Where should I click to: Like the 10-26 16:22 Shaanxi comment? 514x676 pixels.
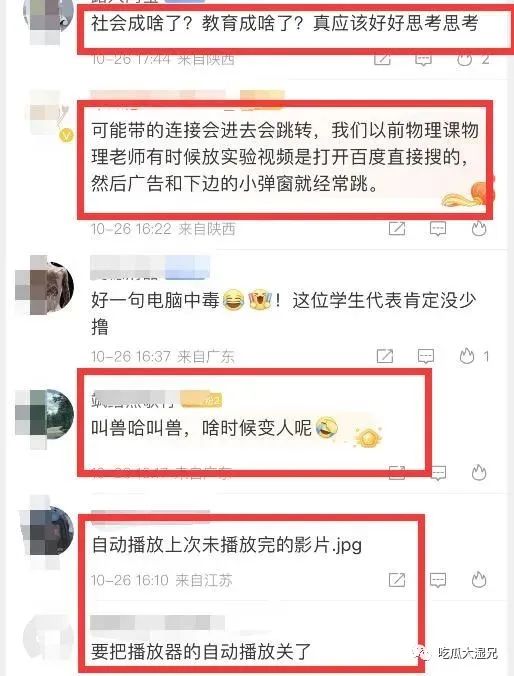click(479, 228)
